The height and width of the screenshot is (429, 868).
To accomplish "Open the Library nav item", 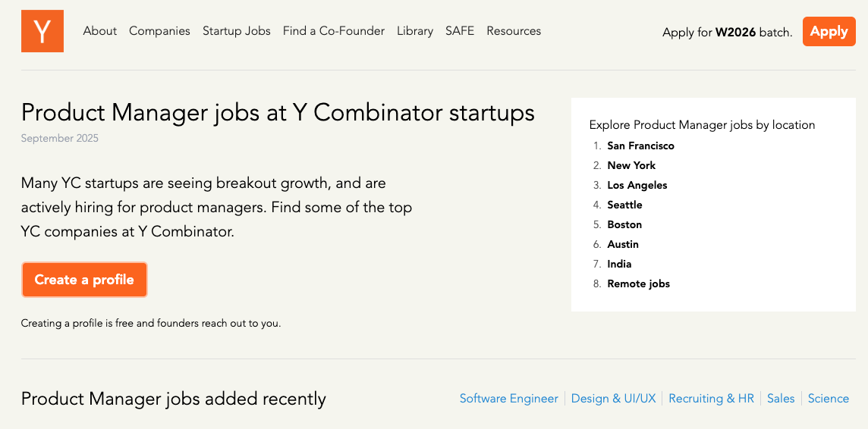I will (415, 31).
